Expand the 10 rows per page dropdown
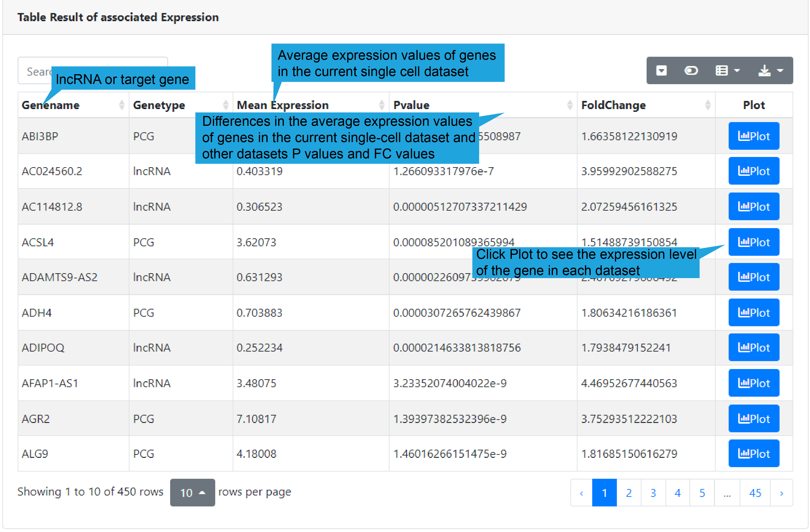The width and height of the screenshot is (810, 532). 192,492
